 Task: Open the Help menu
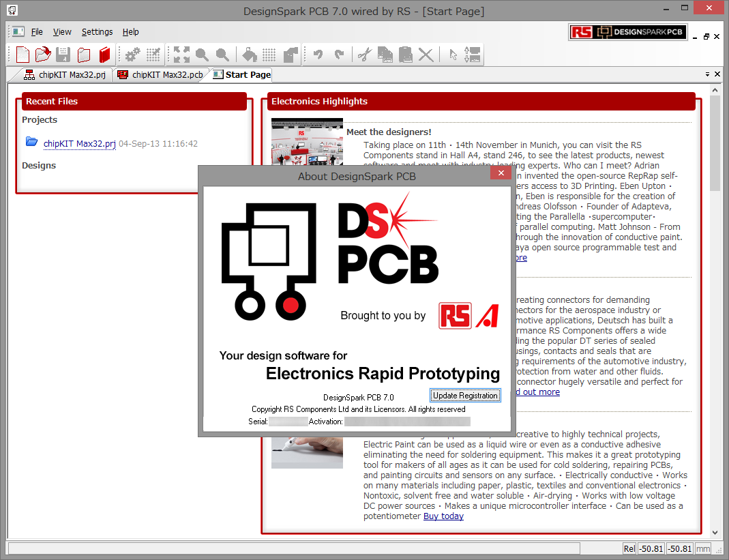pos(131,31)
